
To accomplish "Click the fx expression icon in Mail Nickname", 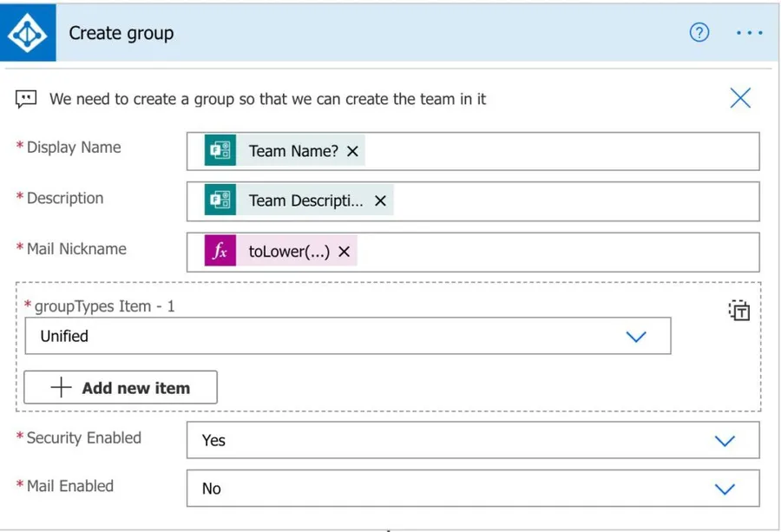I will 220,251.
